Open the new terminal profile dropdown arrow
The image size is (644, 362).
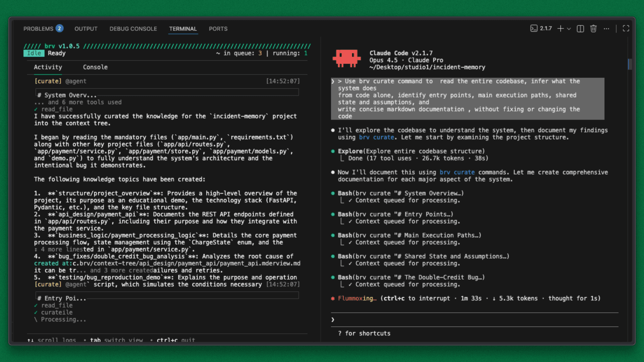[569, 29]
